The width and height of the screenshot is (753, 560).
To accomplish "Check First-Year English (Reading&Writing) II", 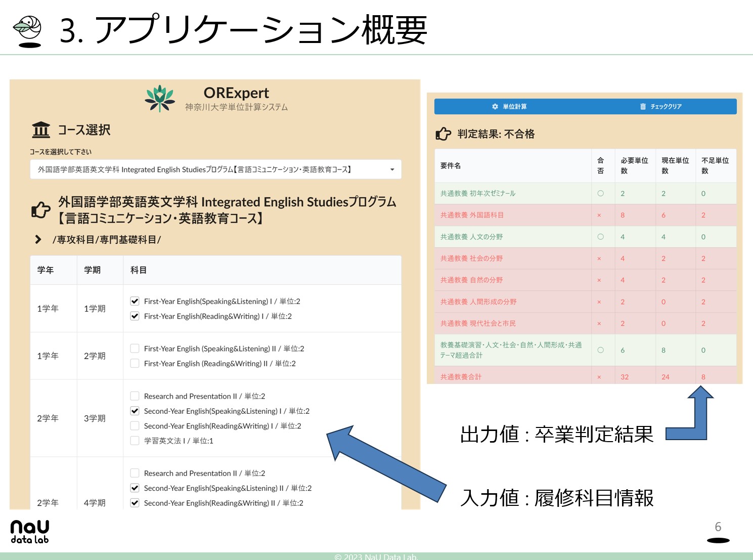I will (x=135, y=363).
